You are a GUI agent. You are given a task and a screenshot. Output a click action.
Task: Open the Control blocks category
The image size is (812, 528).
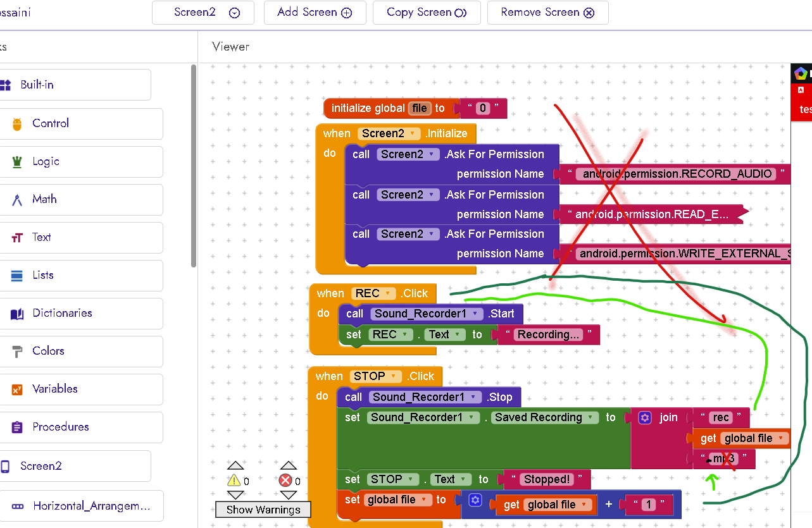[51, 124]
